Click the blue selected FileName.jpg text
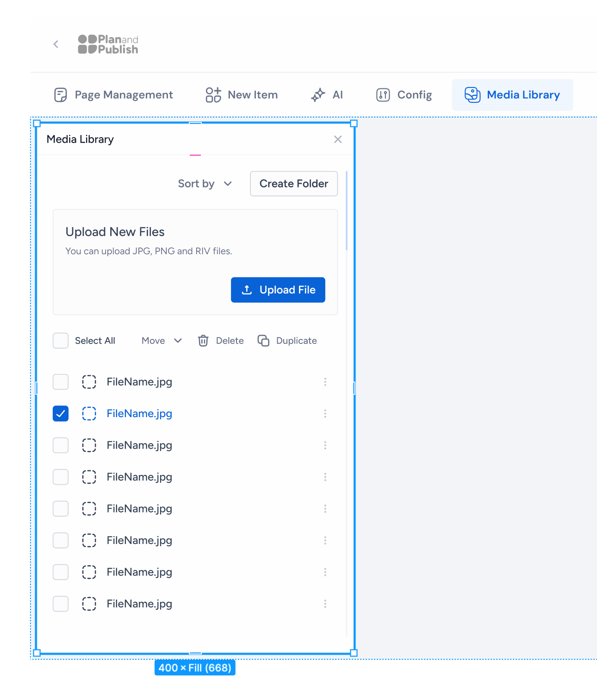597x700 pixels. tap(139, 413)
